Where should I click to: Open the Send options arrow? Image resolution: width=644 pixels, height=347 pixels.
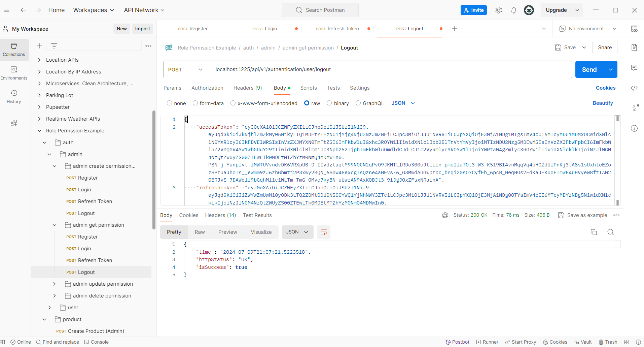[x=611, y=69]
